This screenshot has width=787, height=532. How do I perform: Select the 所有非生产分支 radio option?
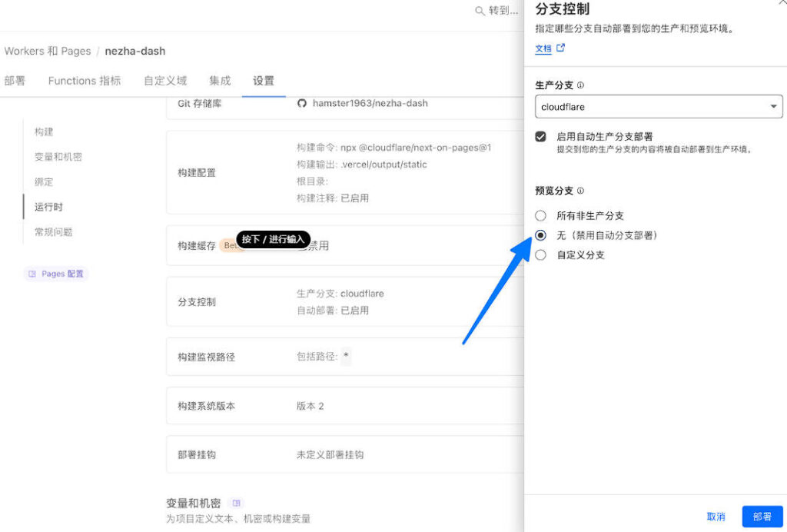pos(540,216)
